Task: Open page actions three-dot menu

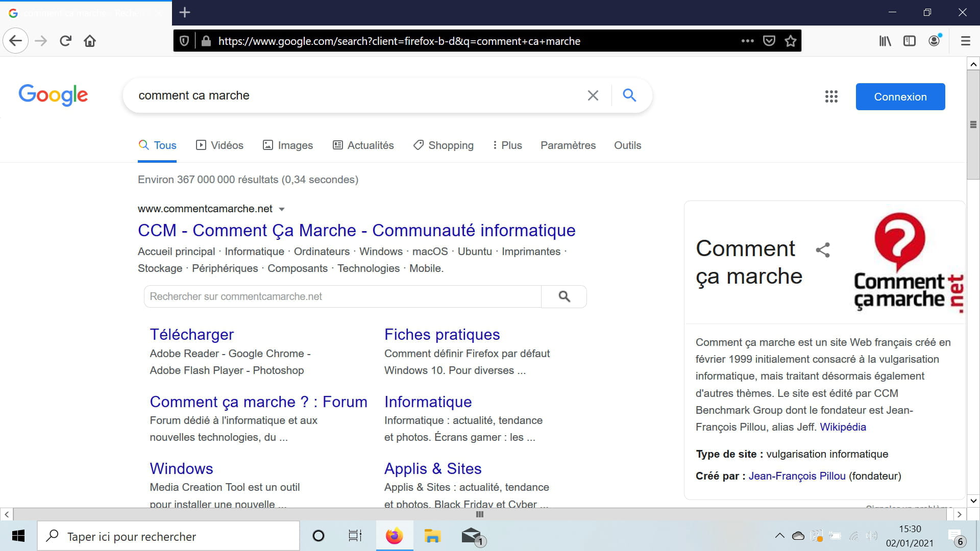Action: pos(747,41)
